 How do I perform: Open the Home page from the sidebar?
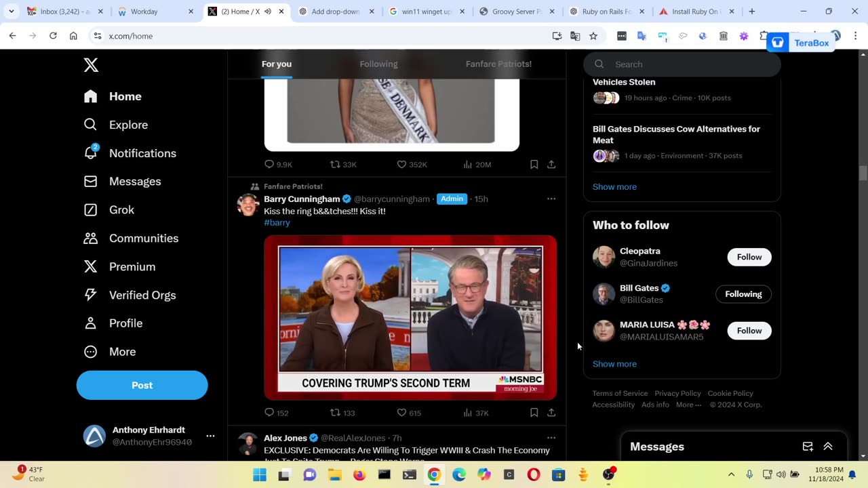(x=113, y=96)
